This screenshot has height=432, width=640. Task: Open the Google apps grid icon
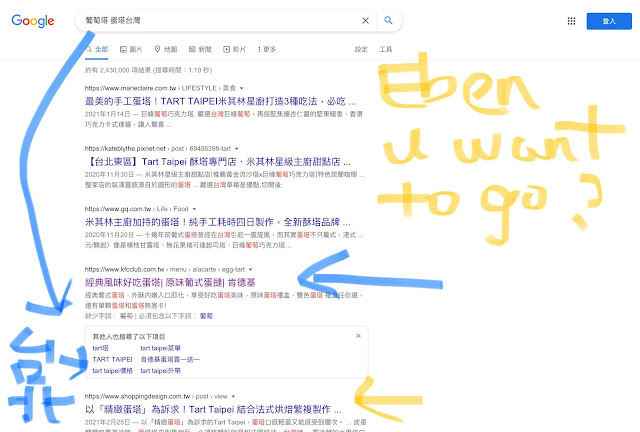click(571, 21)
